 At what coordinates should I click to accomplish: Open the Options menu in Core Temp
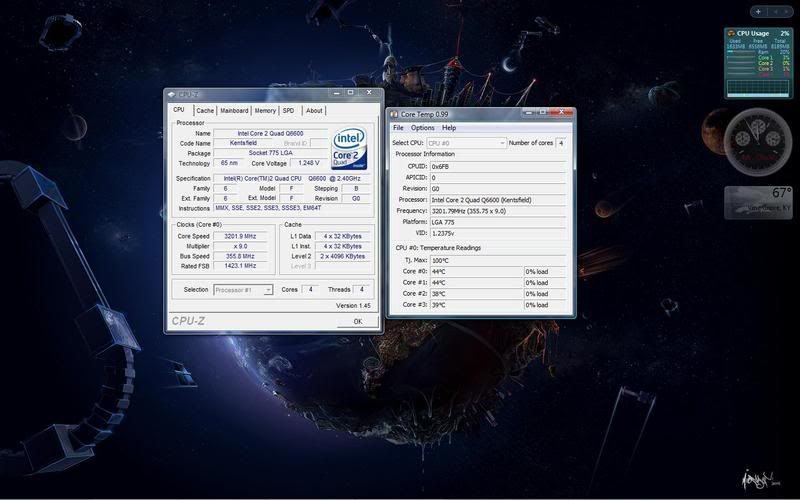point(422,128)
